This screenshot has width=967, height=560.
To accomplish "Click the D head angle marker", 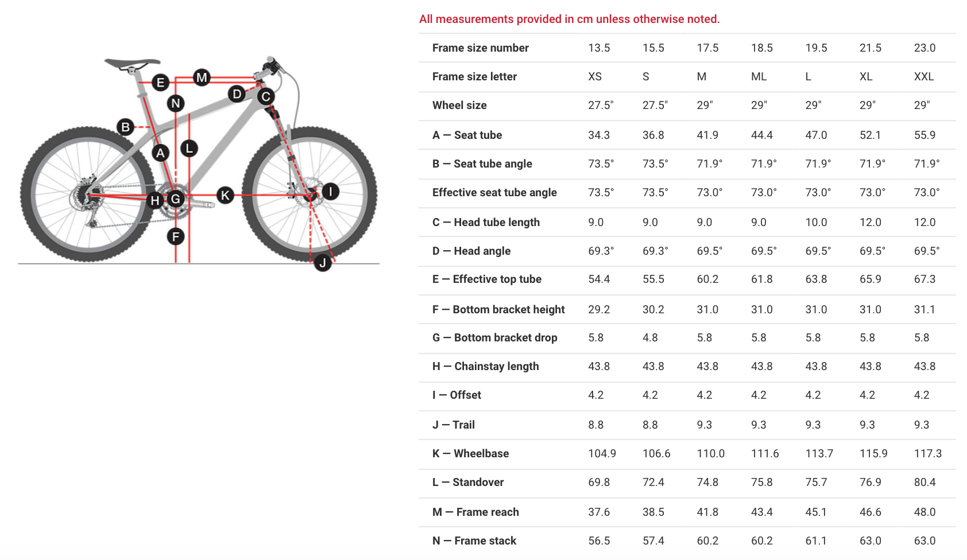I will tap(237, 94).
